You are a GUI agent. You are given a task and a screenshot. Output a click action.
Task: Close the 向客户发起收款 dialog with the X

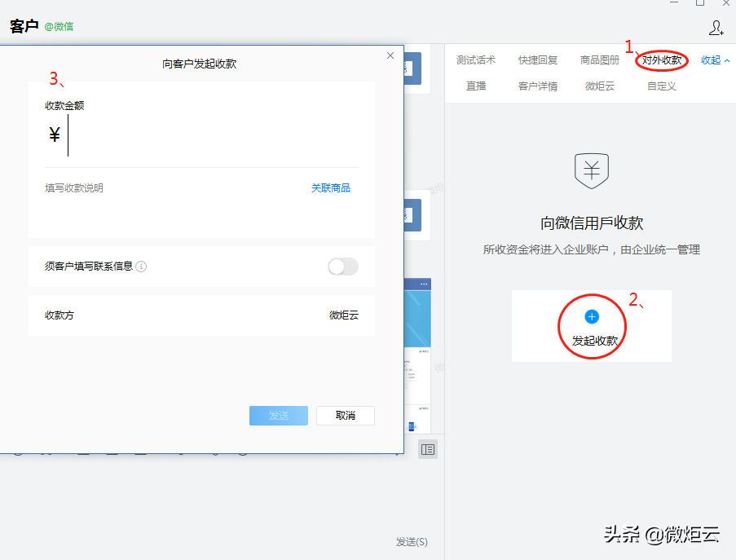point(390,55)
